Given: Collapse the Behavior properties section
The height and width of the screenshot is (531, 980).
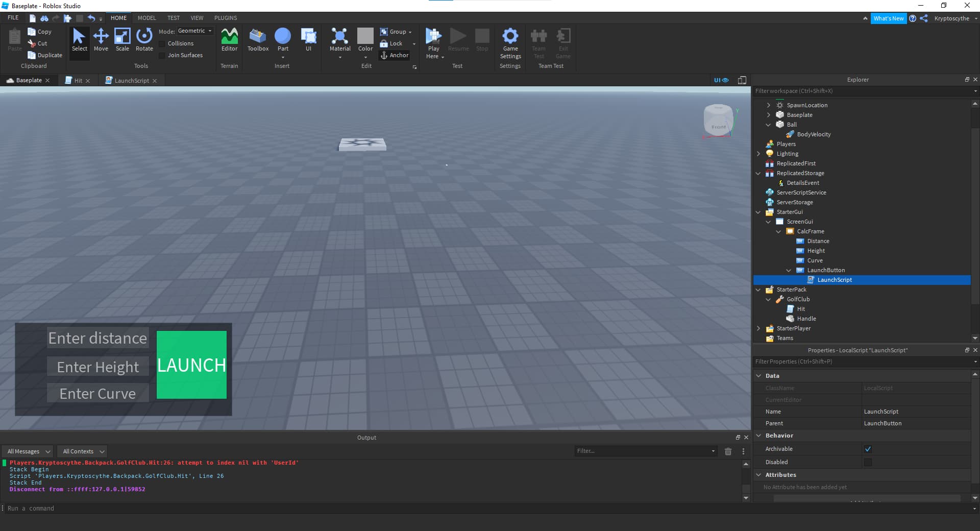Looking at the screenshot, I should click(758, 436).
